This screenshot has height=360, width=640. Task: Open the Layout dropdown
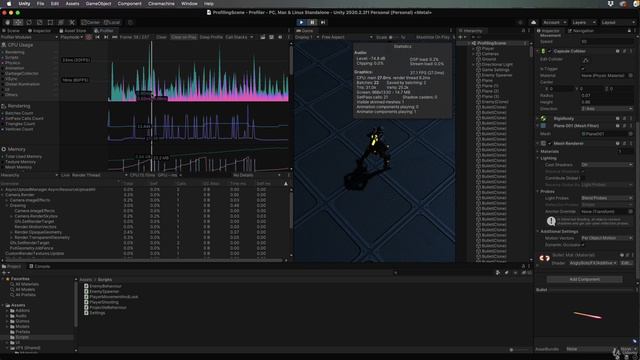coord(617,22)
